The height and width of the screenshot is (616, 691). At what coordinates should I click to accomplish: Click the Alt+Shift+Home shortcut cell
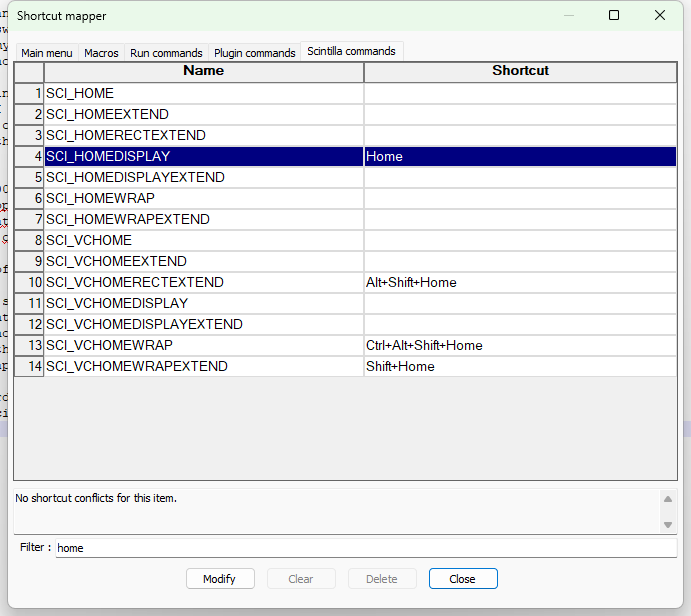coord(520,282)
